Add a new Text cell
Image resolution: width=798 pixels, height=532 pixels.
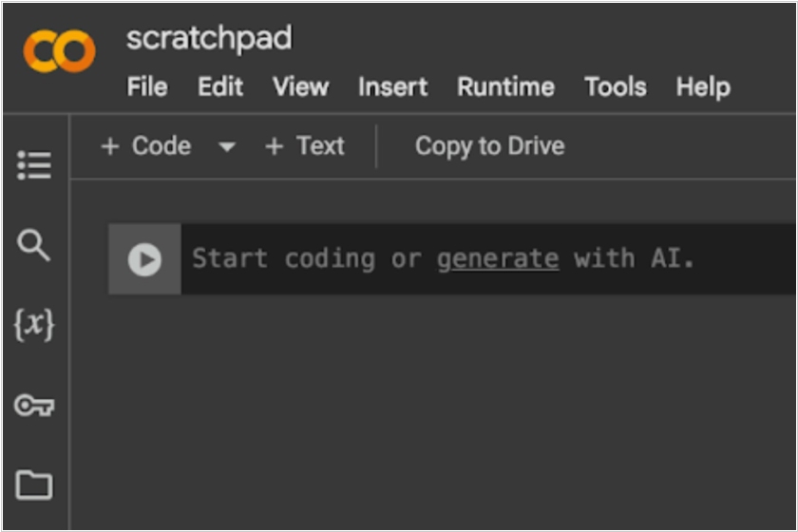click(305, 146)
